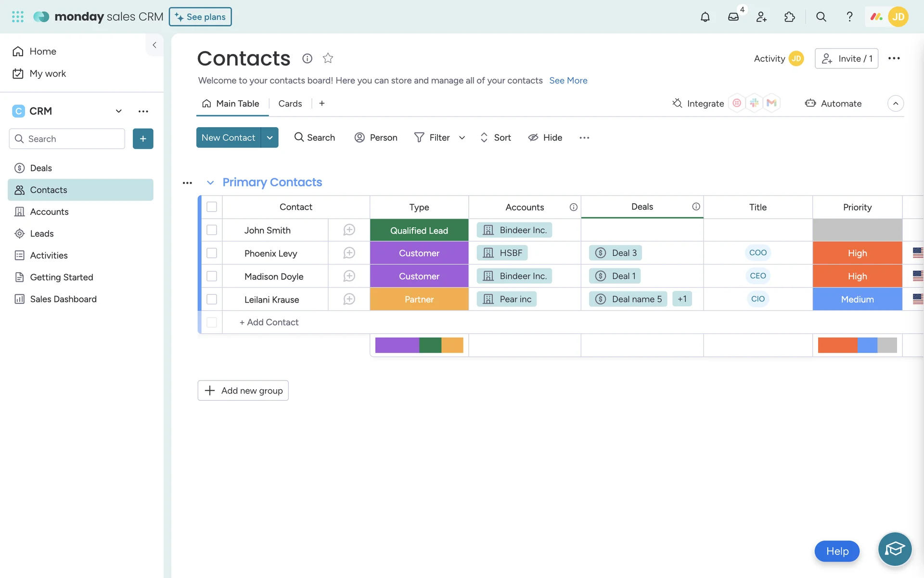The image size is (924, 578).
Task: Open the CRM workspace dropdown
Action: (118, 111)
